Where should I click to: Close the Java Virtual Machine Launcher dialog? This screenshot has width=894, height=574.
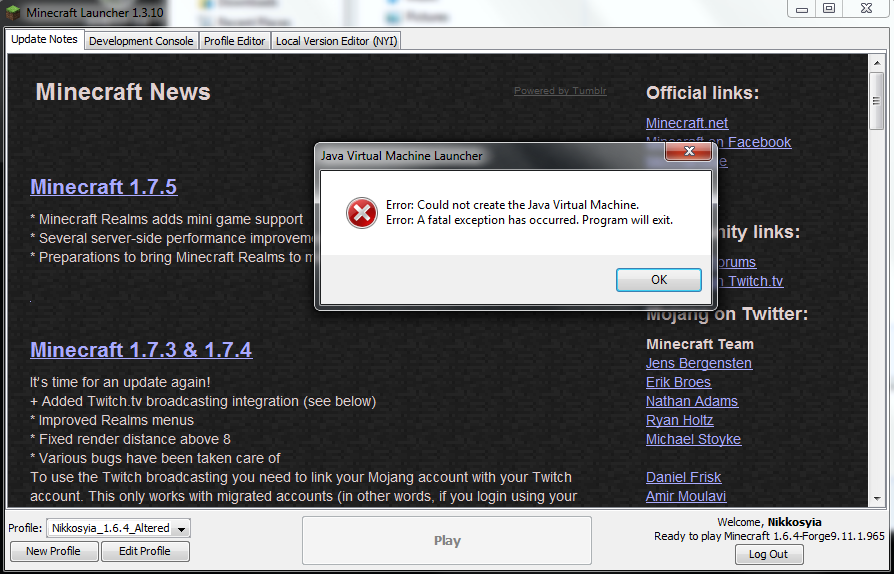(688, 155)
